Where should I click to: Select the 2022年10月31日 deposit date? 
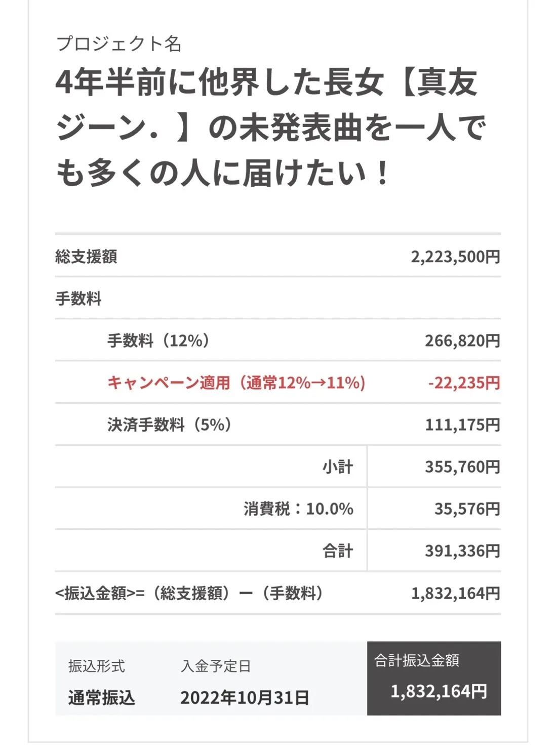(245, 698)
